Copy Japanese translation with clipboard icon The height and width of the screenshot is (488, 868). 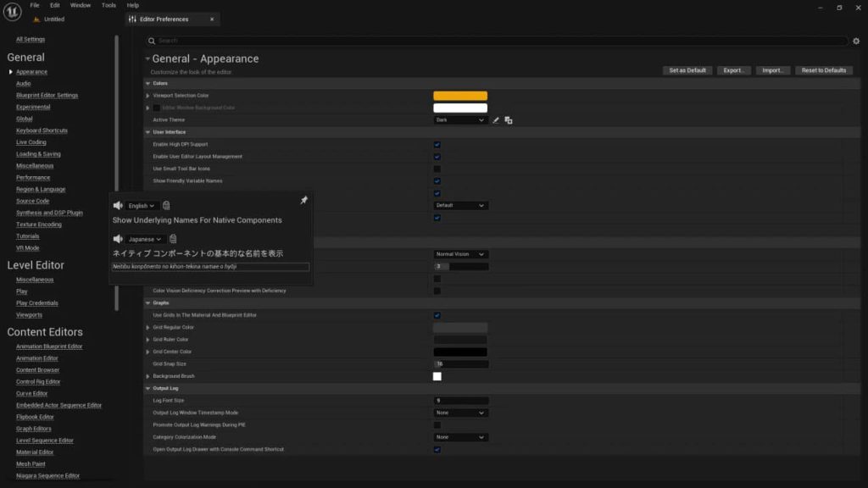173,239
